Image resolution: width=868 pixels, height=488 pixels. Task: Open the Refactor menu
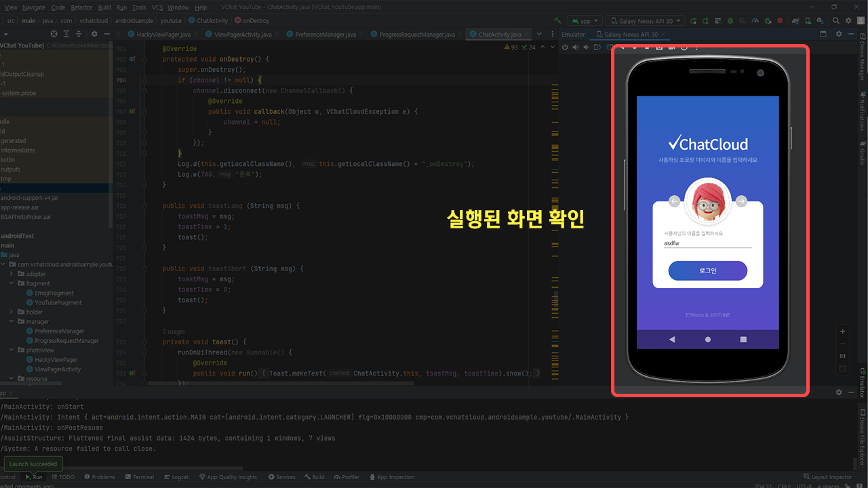coord(81,7)
